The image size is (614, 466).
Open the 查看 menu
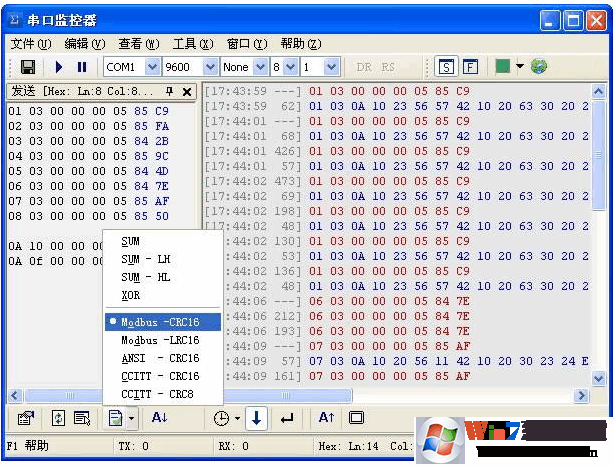tap(139, 43)
